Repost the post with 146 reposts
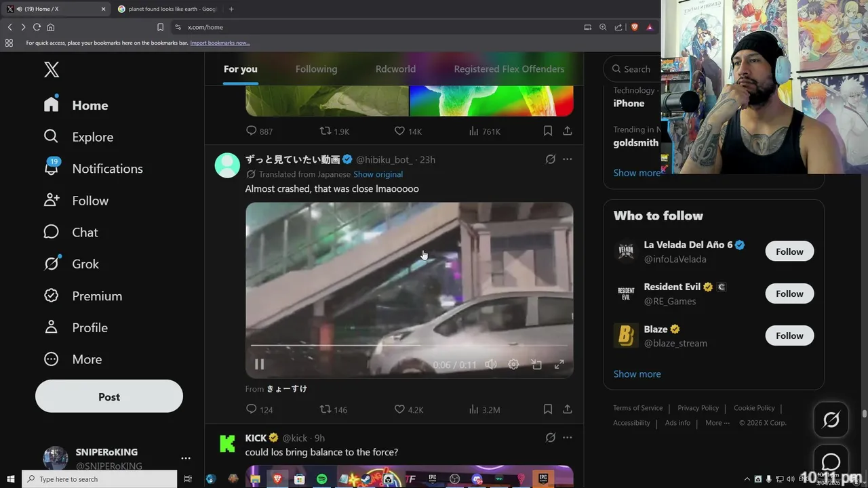Viewport: 868px width, 488px height. [x=325, y=409]
